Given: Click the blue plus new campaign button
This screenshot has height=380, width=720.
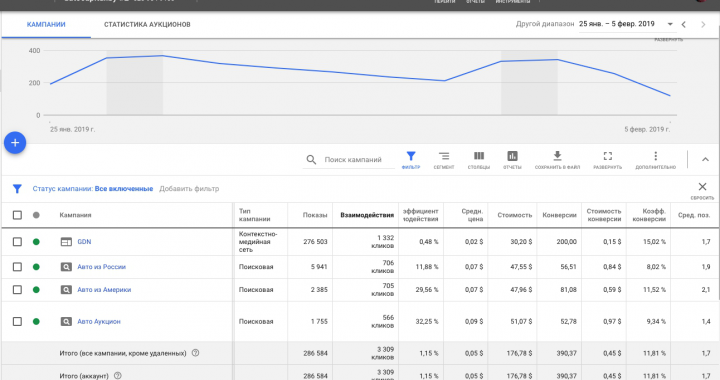Looking at the screenshot, I should 15,143.
